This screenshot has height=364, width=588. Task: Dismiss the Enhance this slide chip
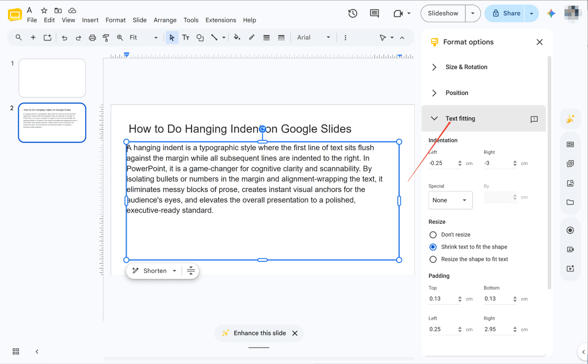click(295, 333)
